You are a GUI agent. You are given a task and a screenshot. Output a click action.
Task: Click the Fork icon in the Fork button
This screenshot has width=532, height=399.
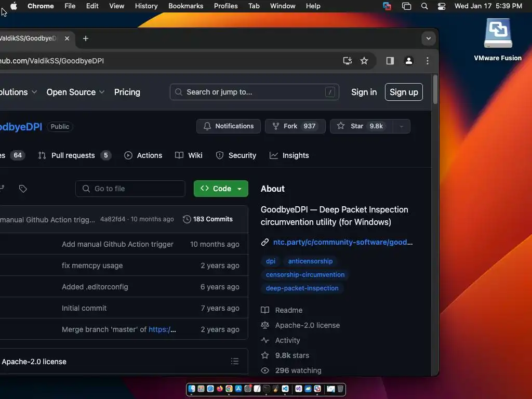[x=276, y=126]
